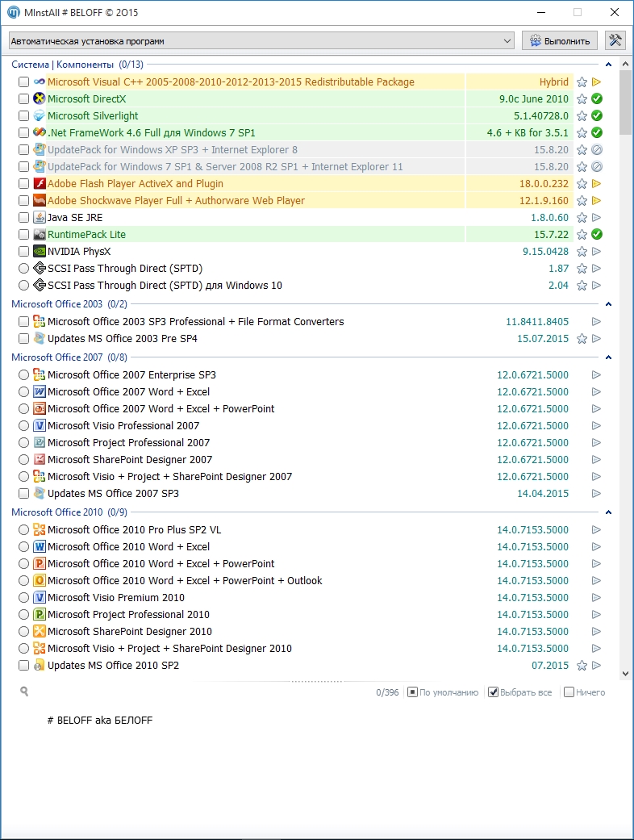The height and width of the screenshot is (840, 634).
Task: Click yellow play arrow for Adobe Shockwave Player
Action: 597,200
